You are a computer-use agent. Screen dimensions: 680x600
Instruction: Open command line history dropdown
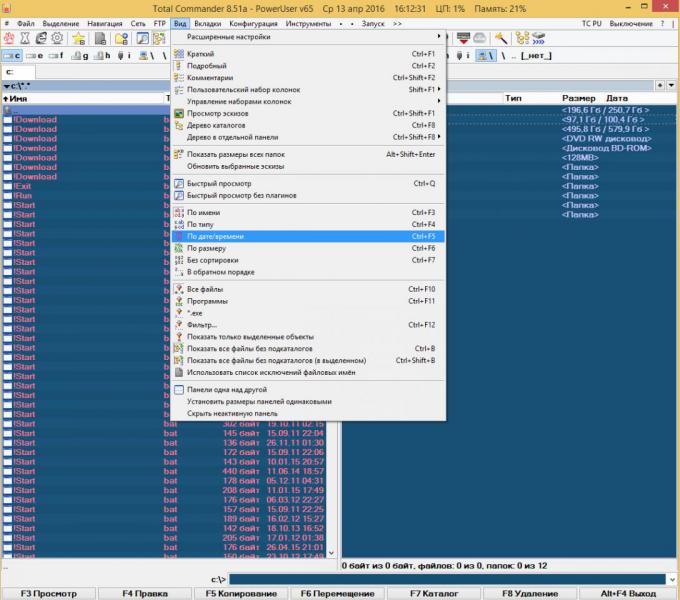coord(672,579)
